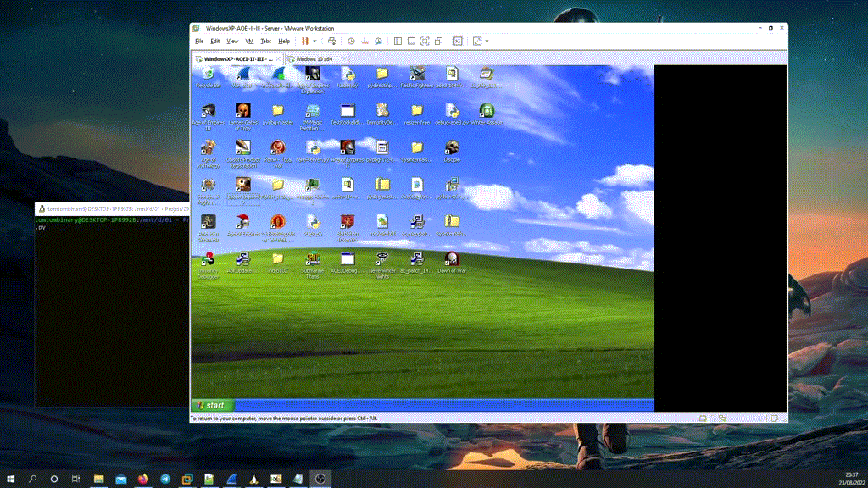Viewport: 868px width, 488px height.
Task: Select the Dawn of War shortcut
Action: click(452, 263)
